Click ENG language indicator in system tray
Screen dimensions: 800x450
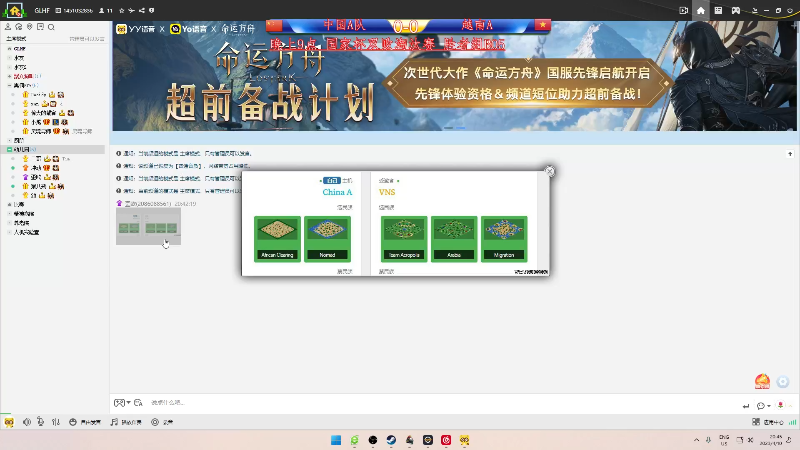[x=724, y=440]
